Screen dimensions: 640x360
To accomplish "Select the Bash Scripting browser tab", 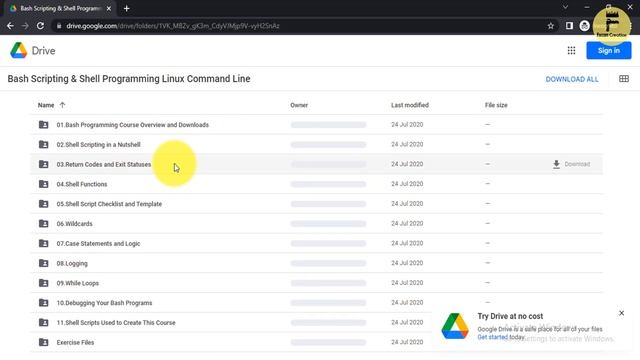I will point(60,9).
